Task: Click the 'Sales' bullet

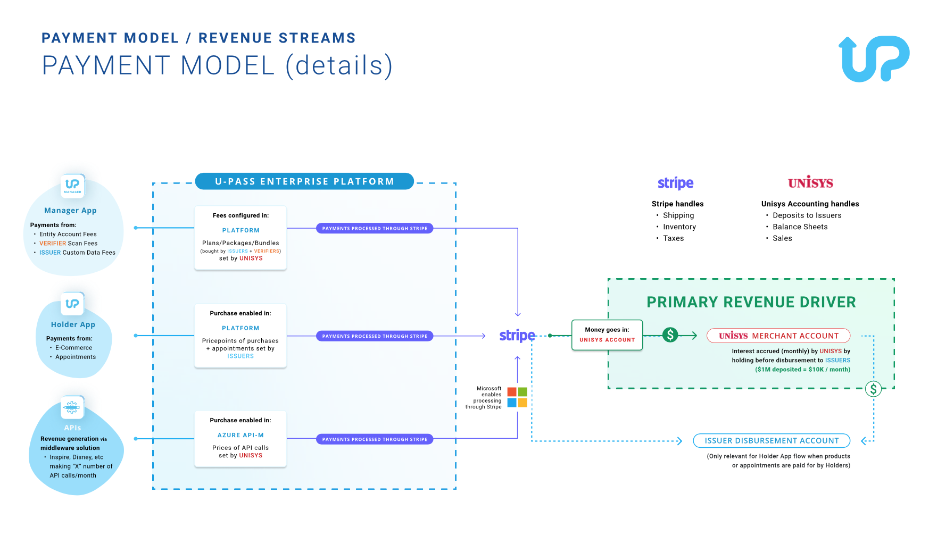Action: tap(782, 238)
